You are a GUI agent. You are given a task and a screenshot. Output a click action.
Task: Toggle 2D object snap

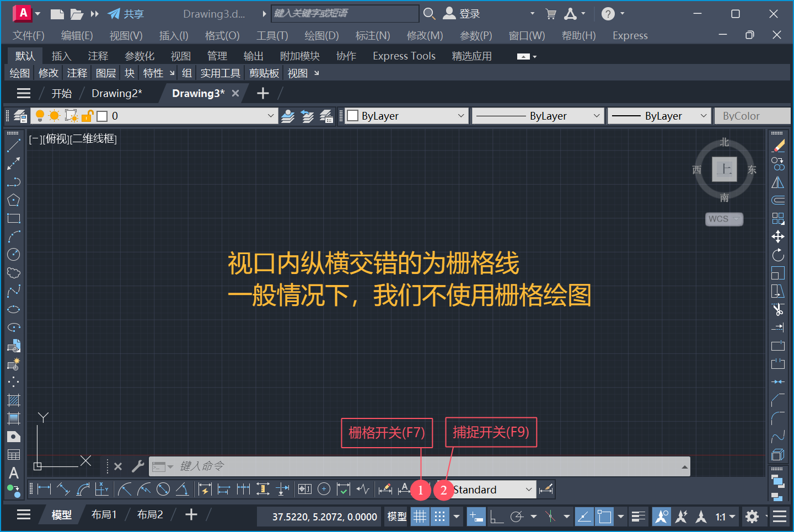point(604,517)
